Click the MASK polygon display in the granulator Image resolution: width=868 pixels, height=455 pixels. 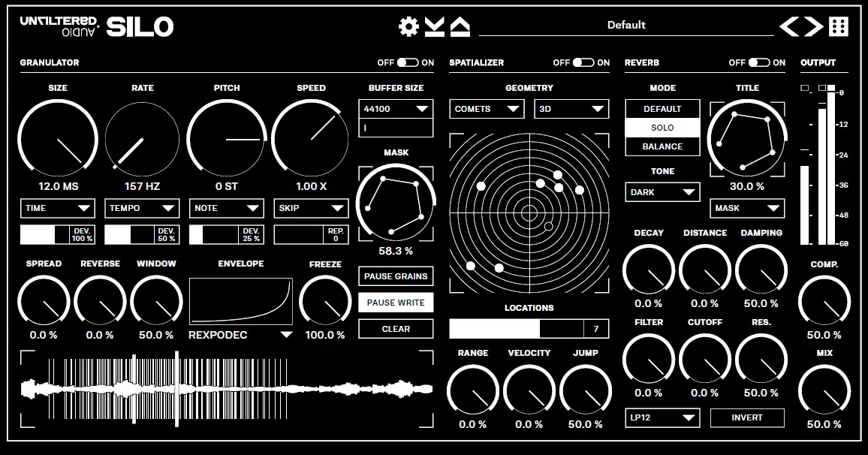396,203
